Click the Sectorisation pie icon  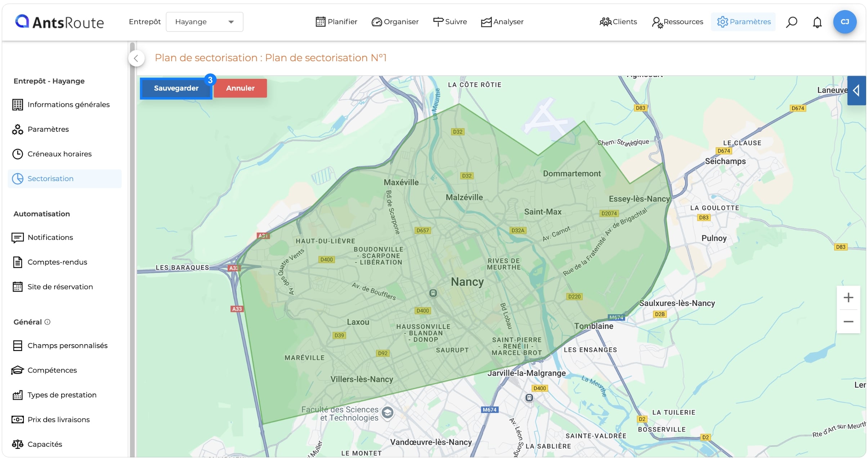(17, 179)
